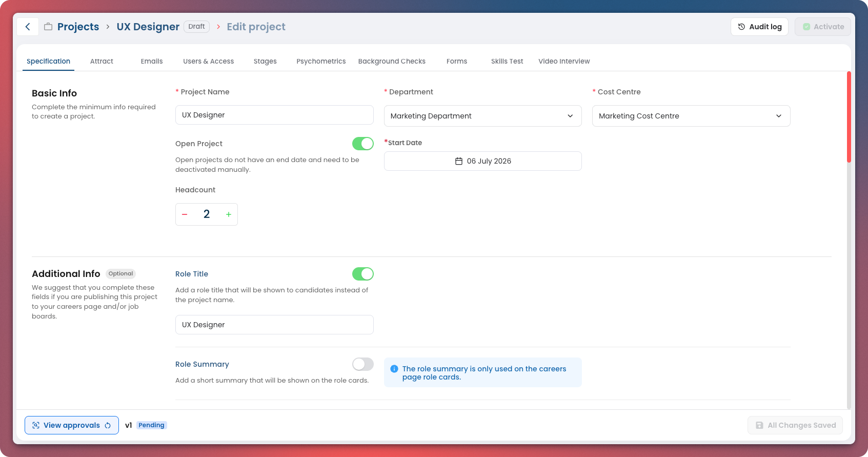This screenshot has width=868, height=457.
Task: Click the Pending status badge
Action: pyautogui.click(x=151, y=425)
